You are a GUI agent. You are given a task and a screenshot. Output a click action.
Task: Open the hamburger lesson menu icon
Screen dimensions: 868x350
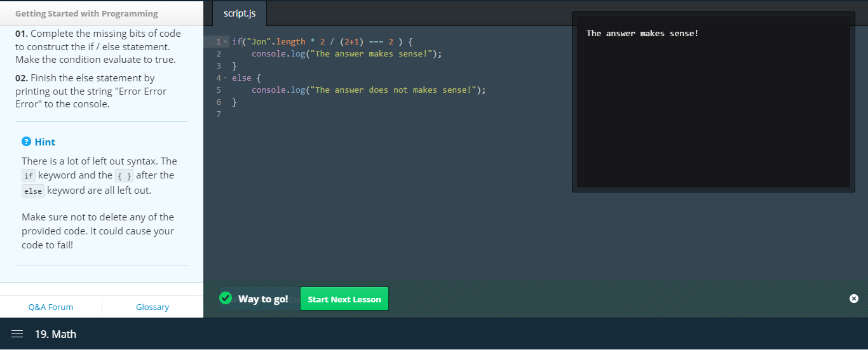click(x=17, y=334)
